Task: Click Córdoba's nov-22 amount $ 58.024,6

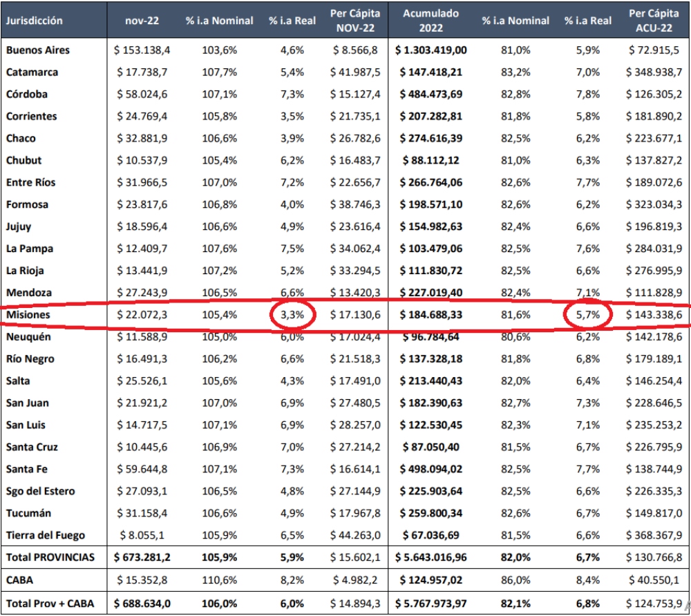Action: coord(141,94)
